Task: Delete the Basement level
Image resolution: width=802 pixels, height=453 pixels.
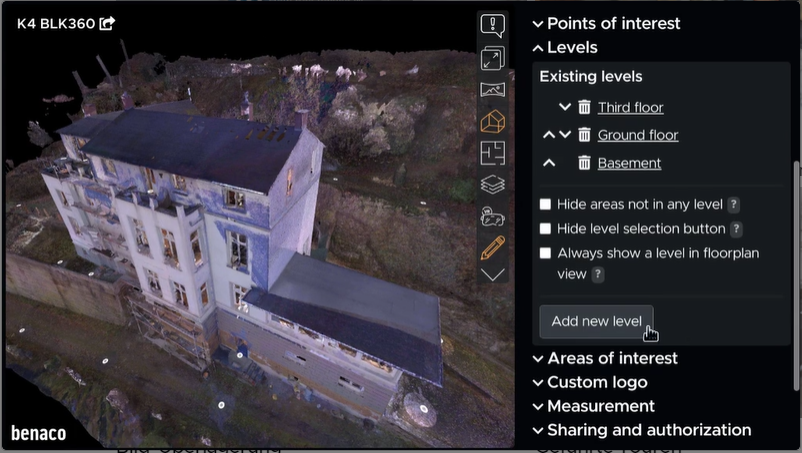Action: [x=584, y=163]
